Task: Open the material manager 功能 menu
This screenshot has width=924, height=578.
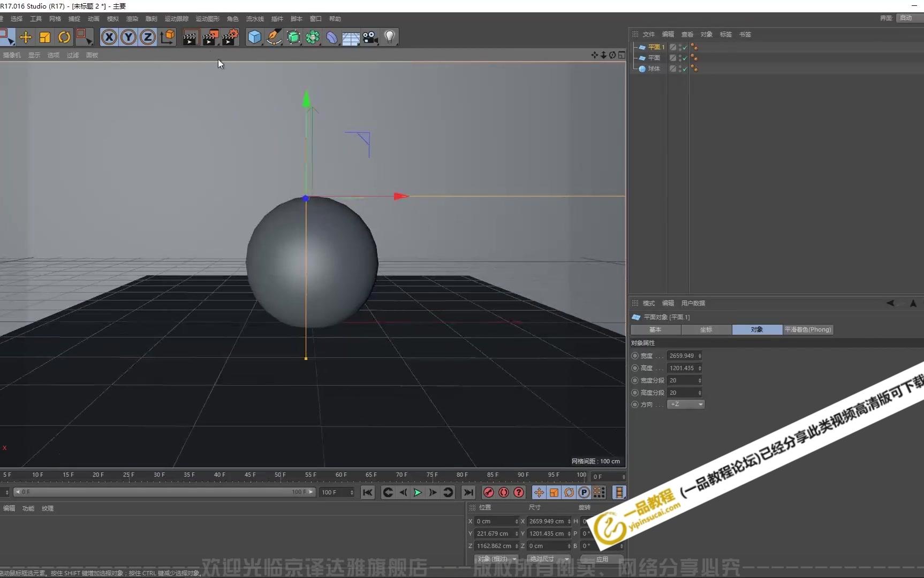Action: (28, 508)
